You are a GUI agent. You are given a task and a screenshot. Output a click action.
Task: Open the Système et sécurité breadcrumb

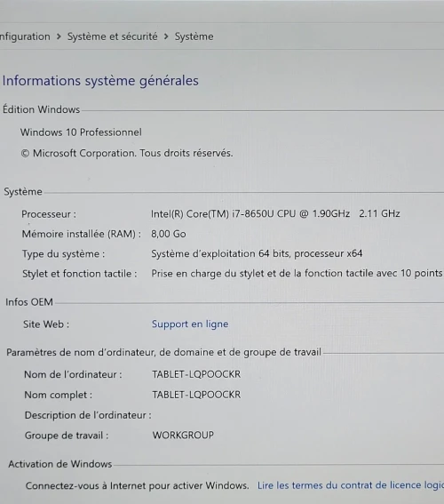point(113,36)
